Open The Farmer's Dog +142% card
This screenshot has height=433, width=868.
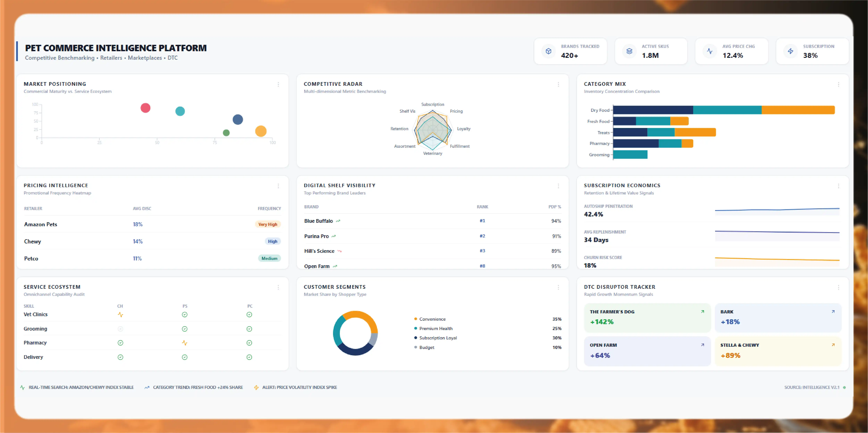point(647,318)
